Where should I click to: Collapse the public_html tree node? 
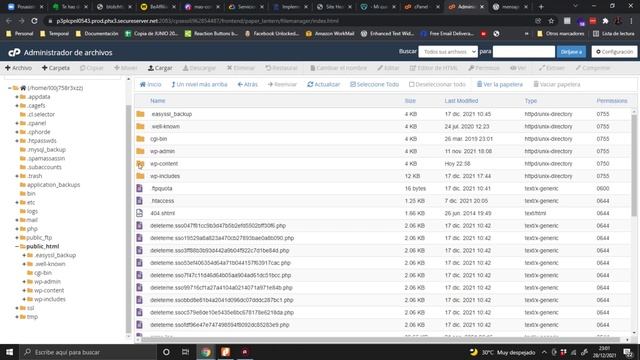pyautogui.click(x=17, y=247)
